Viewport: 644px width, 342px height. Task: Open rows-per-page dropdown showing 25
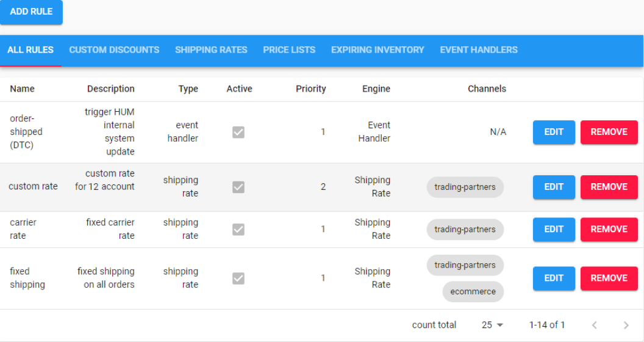click(x=492, y=325)
